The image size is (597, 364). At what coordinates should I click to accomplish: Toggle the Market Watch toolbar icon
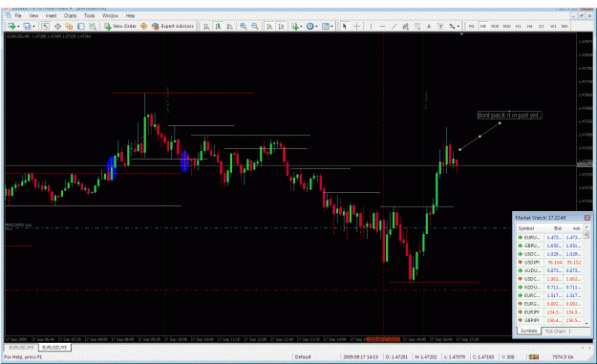point(46,26)
